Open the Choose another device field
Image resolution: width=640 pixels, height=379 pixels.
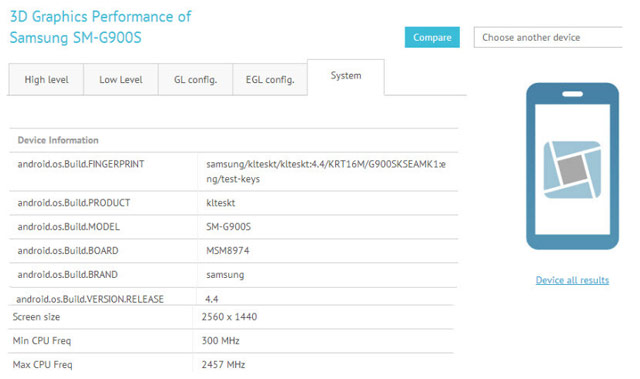(548, 37)
